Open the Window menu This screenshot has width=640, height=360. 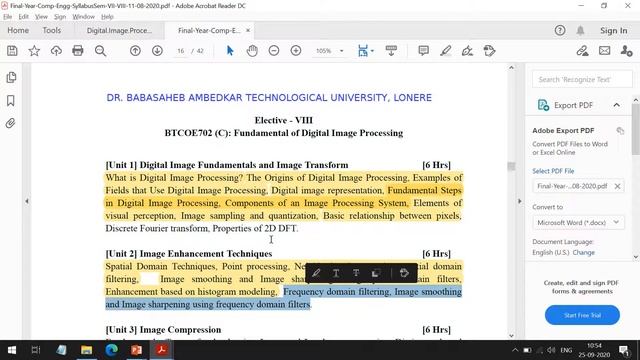[83, 17]
